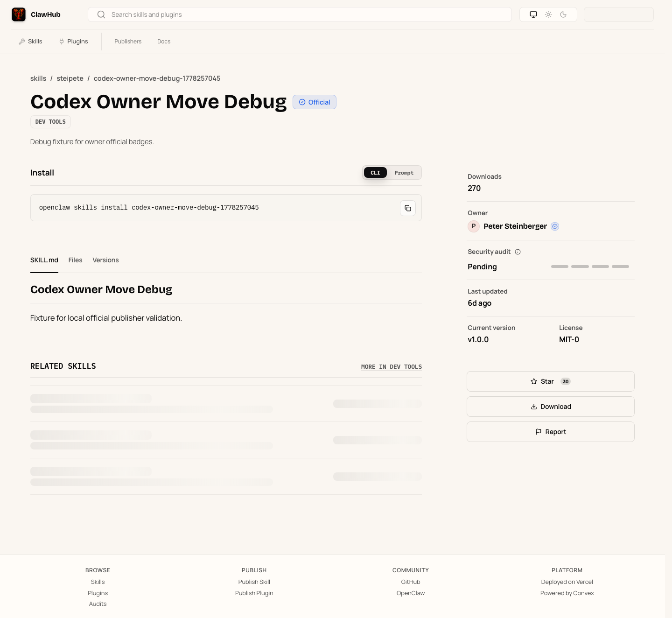The image size is (672, 618).
Task: Switch to dark theme moon icon
Action: tap(563, 14)
